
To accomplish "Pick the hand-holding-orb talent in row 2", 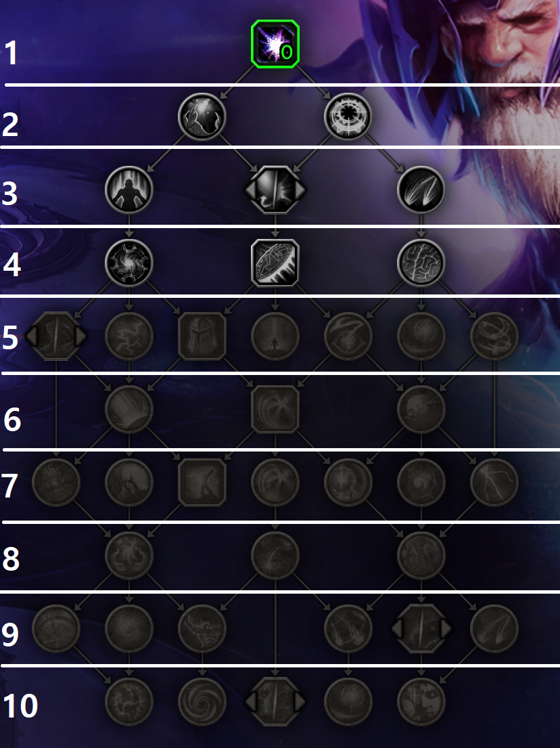I will (202, 116).
